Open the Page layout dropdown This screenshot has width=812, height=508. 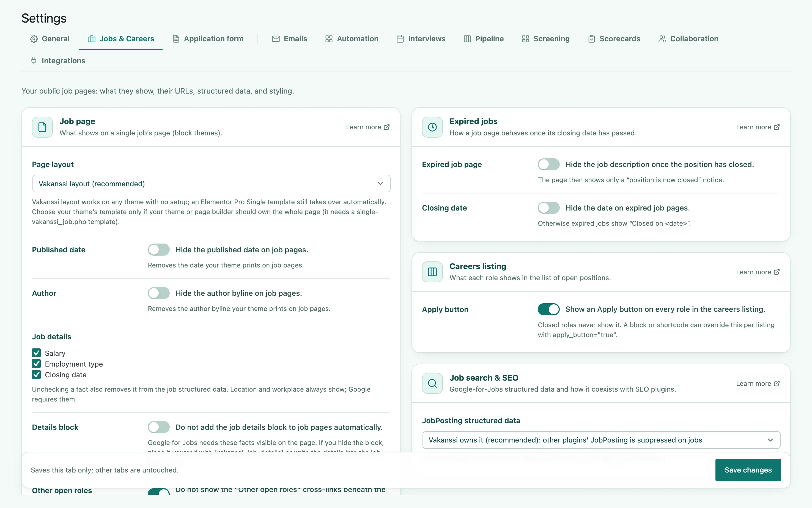click(x=211, y=184)
